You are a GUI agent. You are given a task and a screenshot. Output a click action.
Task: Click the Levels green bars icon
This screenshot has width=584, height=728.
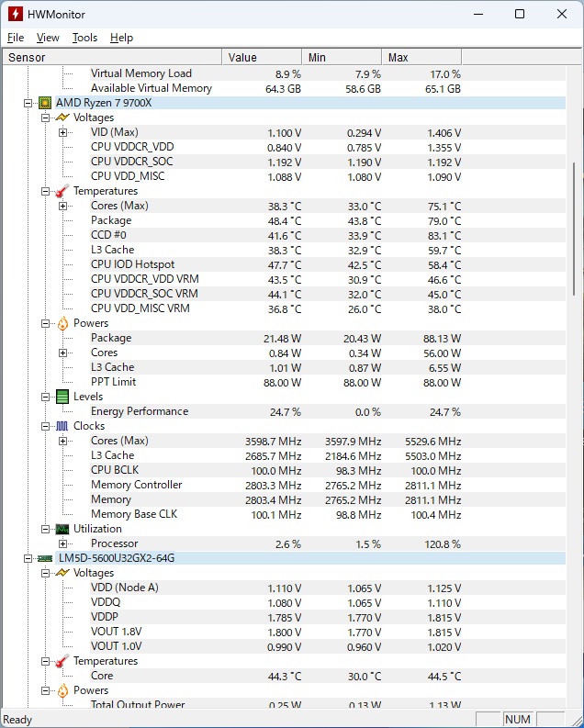tap(62, 397)
